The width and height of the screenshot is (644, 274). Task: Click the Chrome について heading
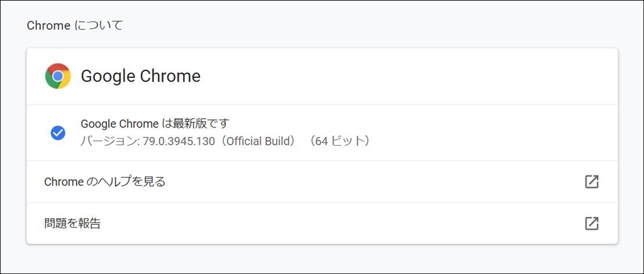click(75, 26)
